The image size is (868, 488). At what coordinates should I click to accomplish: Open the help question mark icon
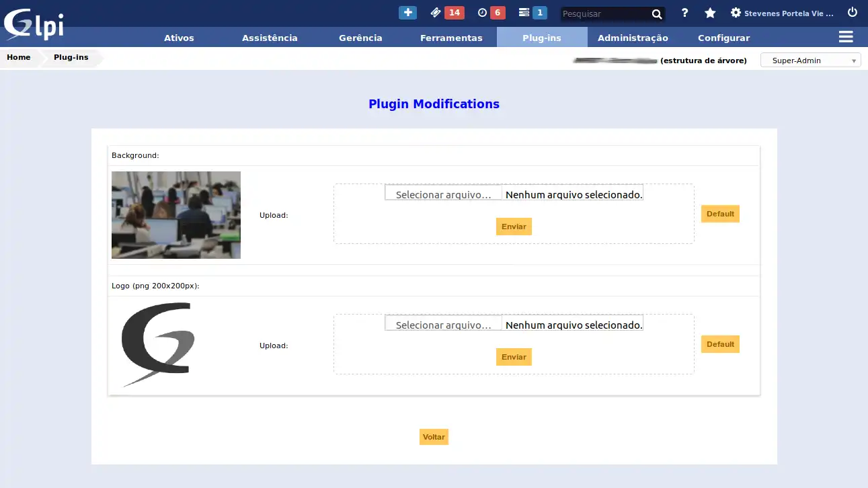(684, 13)
